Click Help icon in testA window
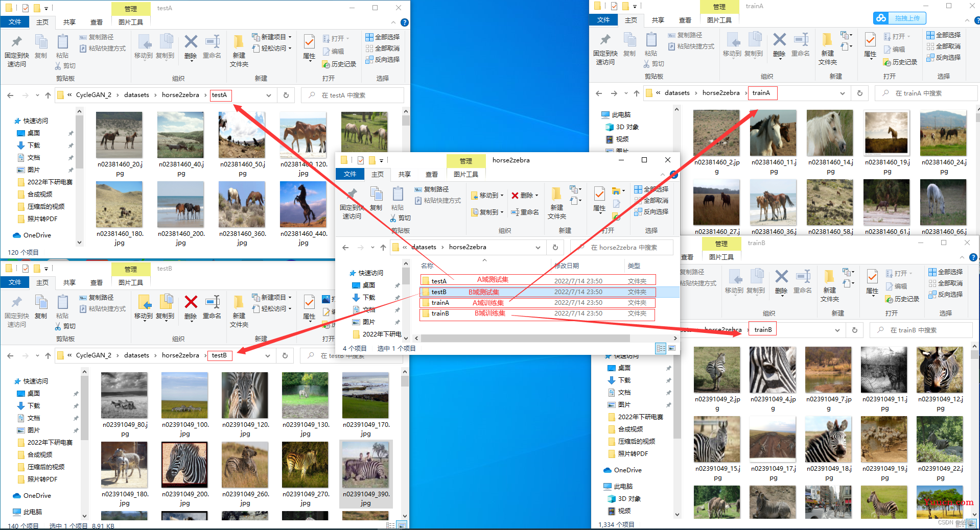 [x=405, y=22]
